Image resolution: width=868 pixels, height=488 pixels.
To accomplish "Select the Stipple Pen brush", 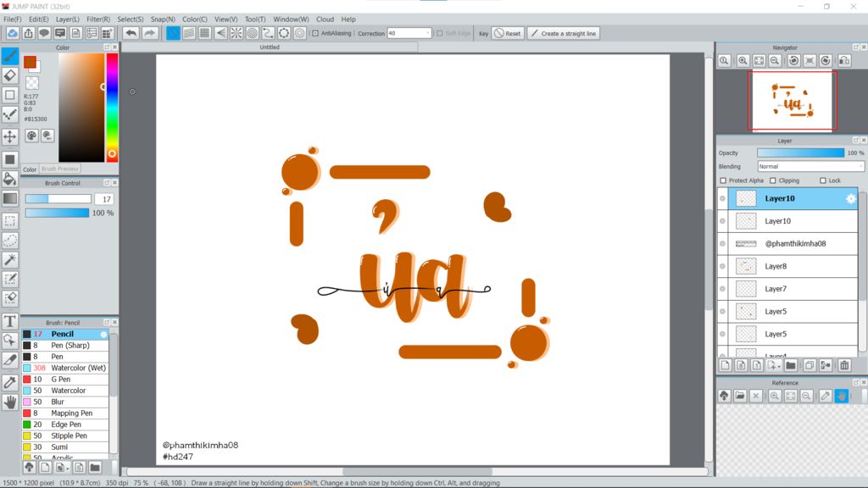I will coord(65,435).
